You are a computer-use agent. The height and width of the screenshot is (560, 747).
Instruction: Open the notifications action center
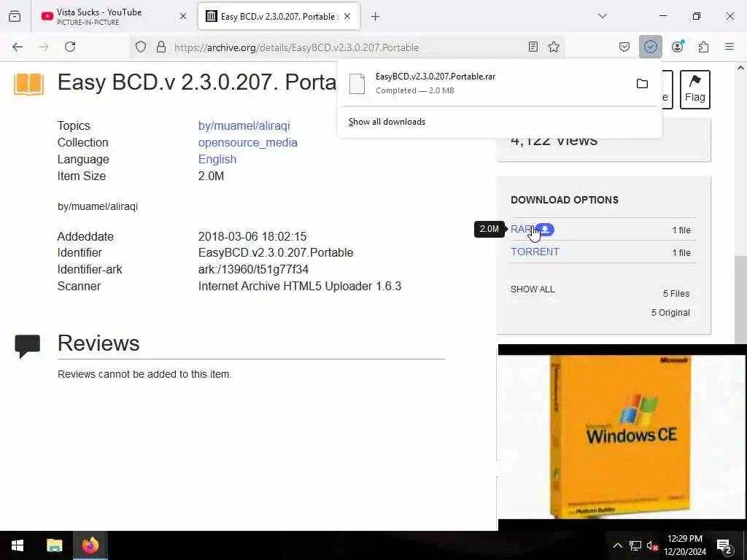[x=724, y=545]
